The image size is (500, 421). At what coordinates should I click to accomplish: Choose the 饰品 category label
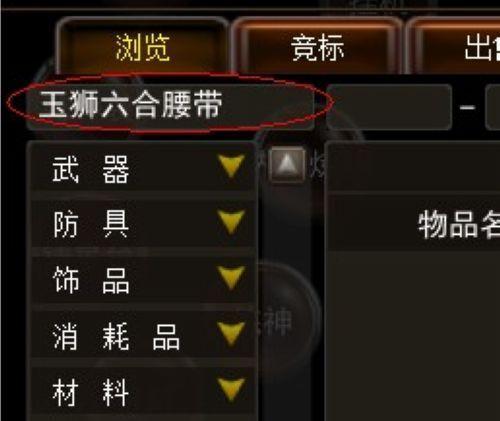pyautogui.click(x=91, y=280)
